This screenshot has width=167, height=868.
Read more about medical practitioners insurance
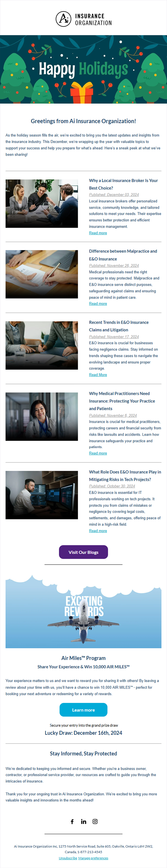tap(98, 453)
